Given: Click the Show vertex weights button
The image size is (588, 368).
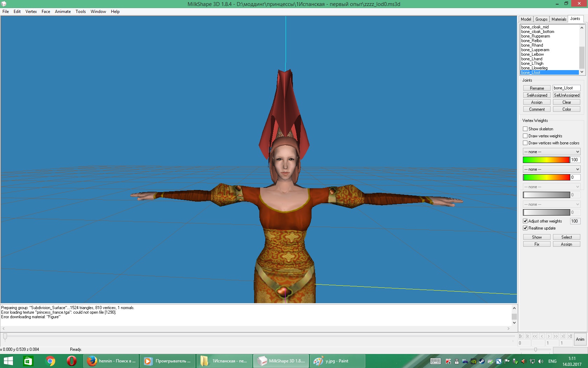Looking at the screenshot, I should coord(537,237).
